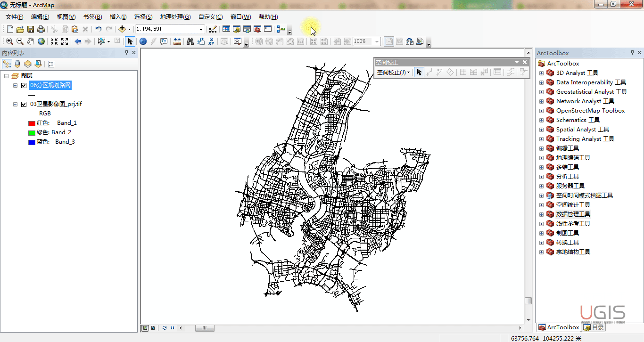Open the 地理处理(G) menu
Viewport: 644px width, 342px height.
click(175, 17)
